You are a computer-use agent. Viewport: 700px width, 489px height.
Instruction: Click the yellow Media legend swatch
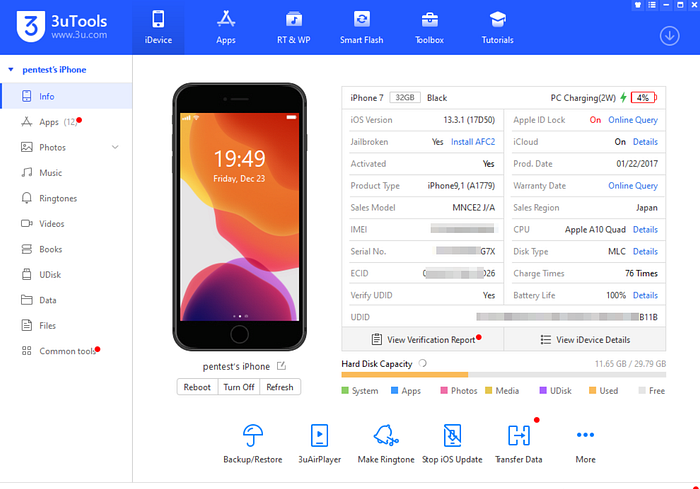tap(488, 390)
